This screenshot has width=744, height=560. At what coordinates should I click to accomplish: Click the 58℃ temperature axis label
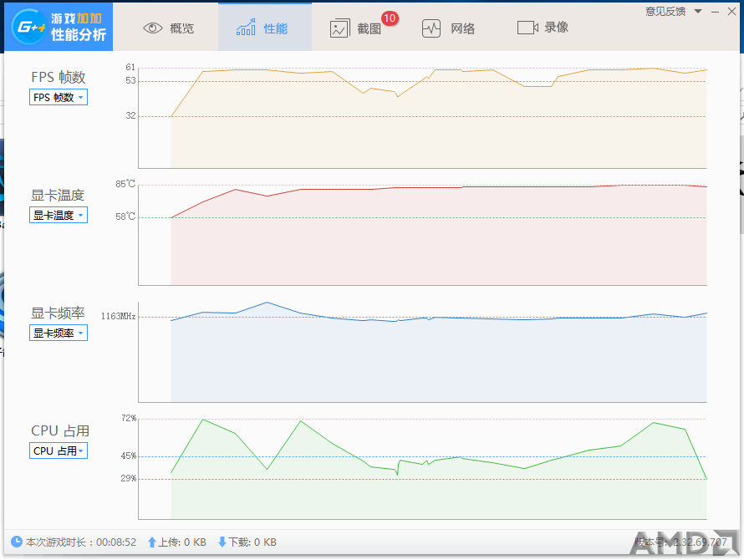tap(125, 216)
